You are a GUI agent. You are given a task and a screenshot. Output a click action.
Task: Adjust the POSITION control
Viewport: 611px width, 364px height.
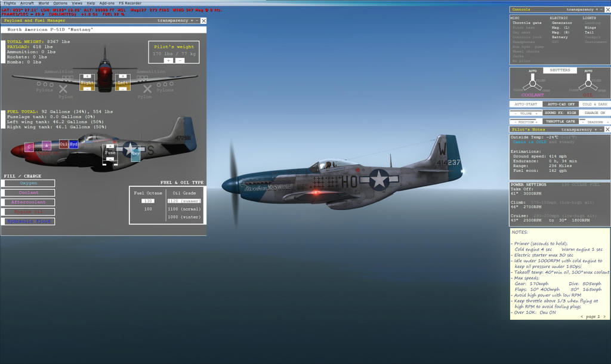(x=526, y=122)
